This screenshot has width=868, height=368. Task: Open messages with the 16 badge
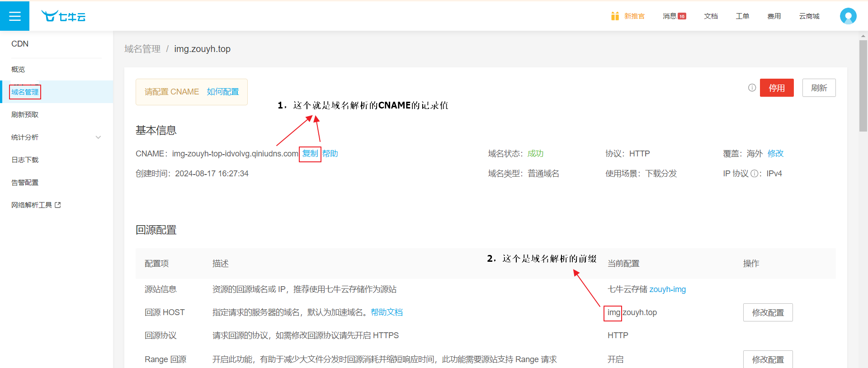(x=674, y=16)
